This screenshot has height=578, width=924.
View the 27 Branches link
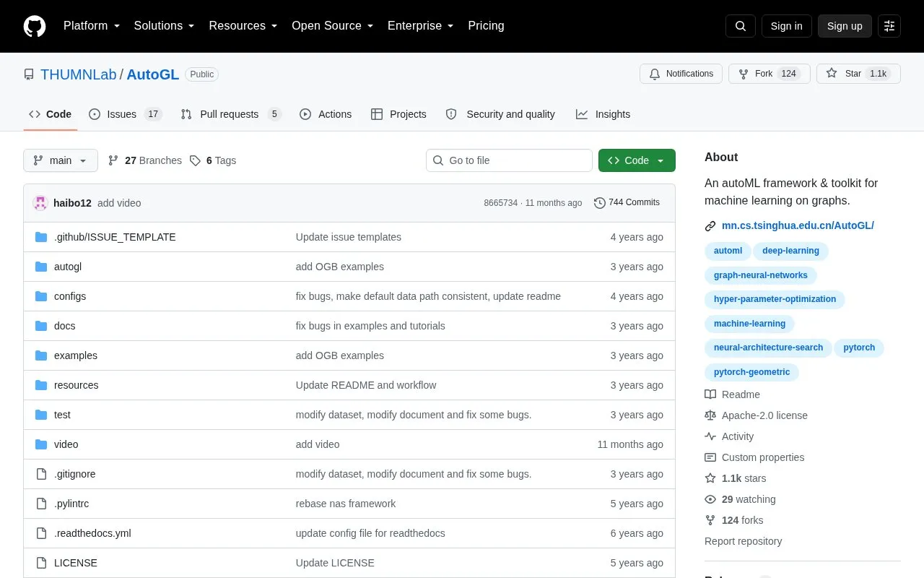pyautogui.click(x=144, y=160)
